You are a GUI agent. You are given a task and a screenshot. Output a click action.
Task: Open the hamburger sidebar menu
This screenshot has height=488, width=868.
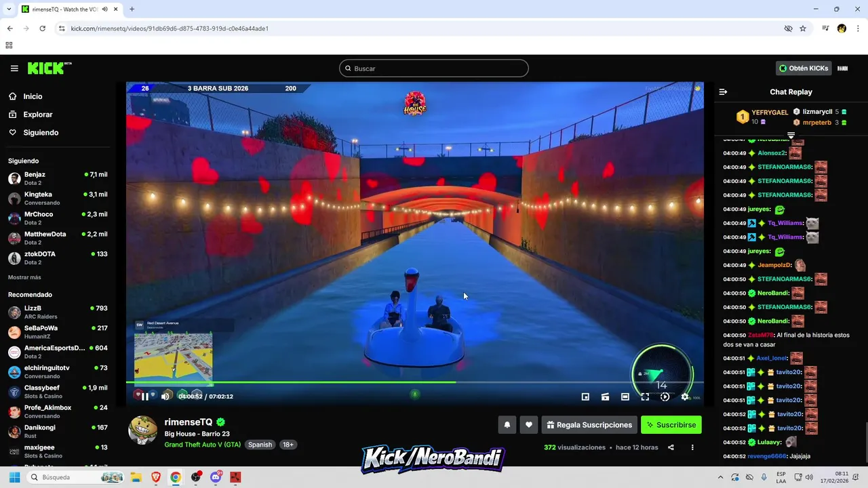(x=14, y=68)
